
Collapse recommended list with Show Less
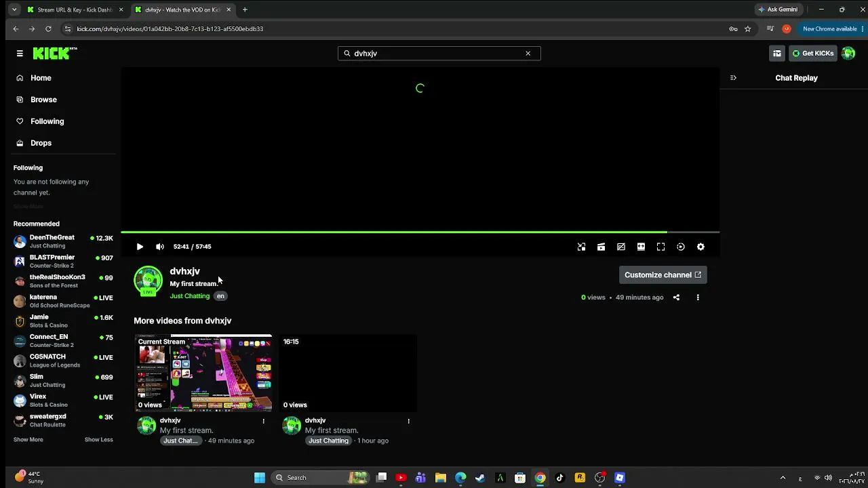click(x=99, y=440)
